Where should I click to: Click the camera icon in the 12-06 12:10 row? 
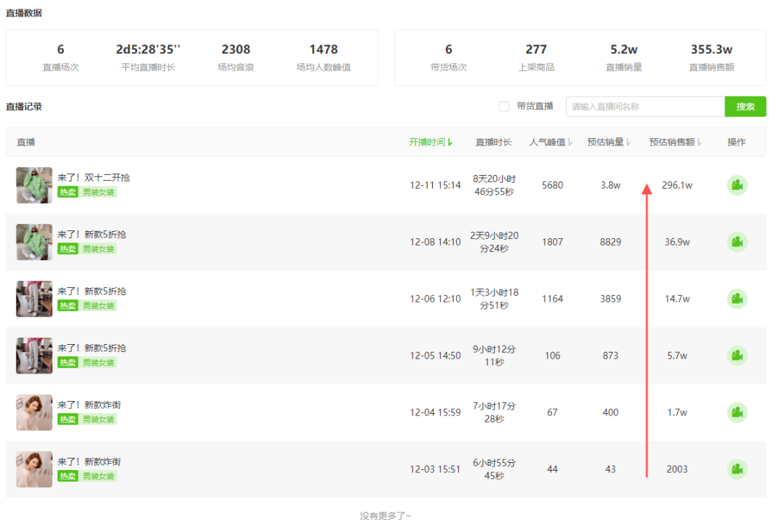point(736,299)
